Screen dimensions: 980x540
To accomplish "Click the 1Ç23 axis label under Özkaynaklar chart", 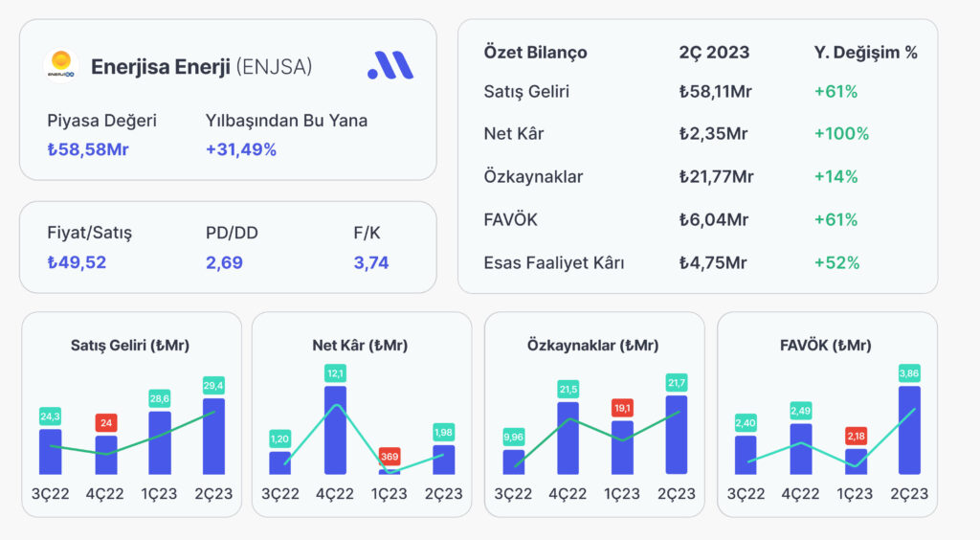I will pos(622,494).
